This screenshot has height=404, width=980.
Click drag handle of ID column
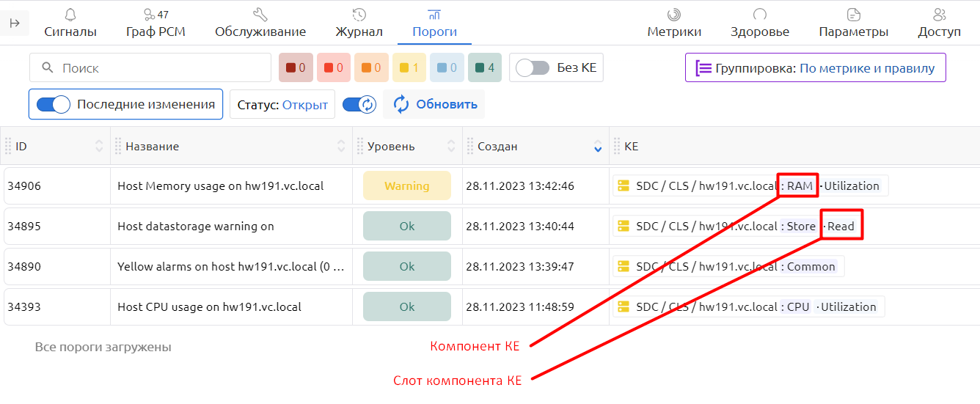9,146
